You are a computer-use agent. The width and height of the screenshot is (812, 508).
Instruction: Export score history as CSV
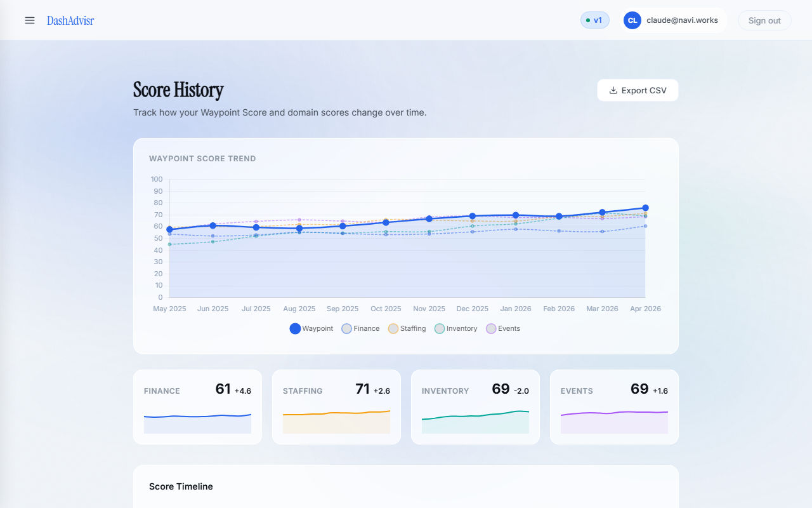click(x=638, y=90)
